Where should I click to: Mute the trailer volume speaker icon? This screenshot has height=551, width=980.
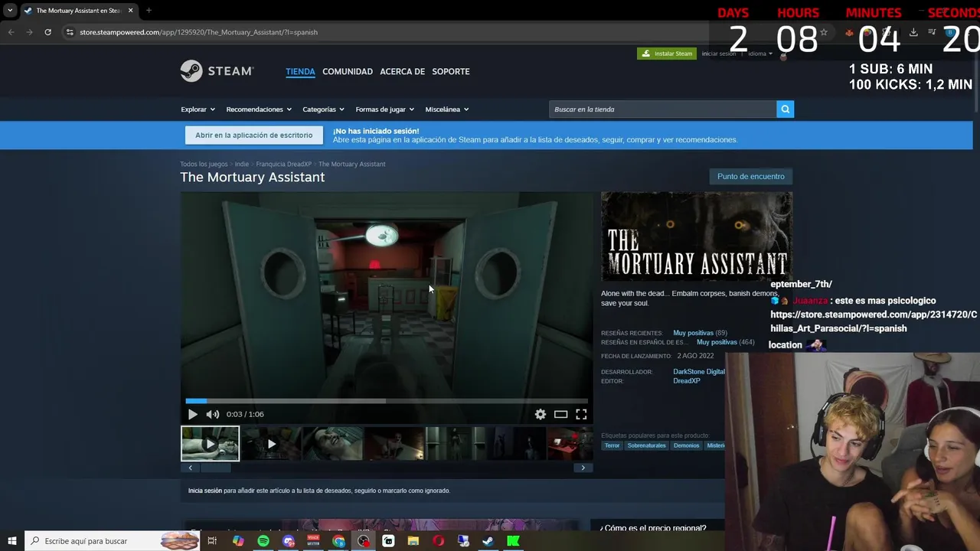tap(213, 414)
